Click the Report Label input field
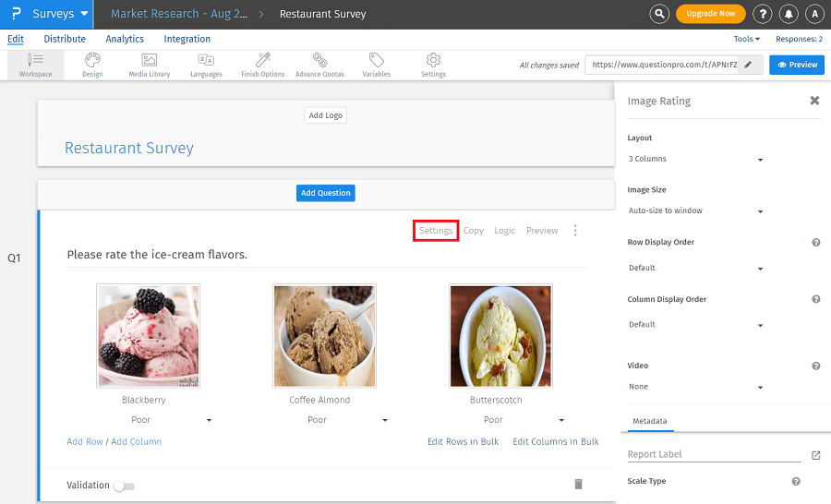Image resolution: width=831 pixels, height=504 pixels. tap(713, 454)
